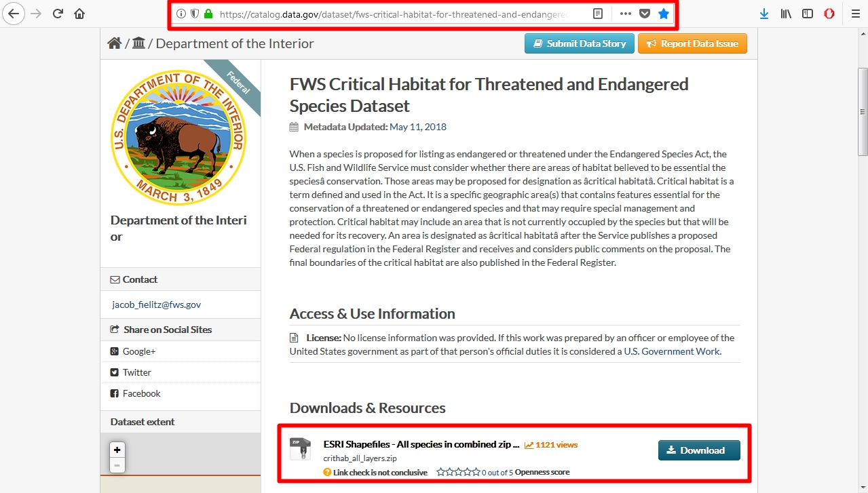Open ESRI Shapefiles resource title
868x493 pixels.
point(421,444)
